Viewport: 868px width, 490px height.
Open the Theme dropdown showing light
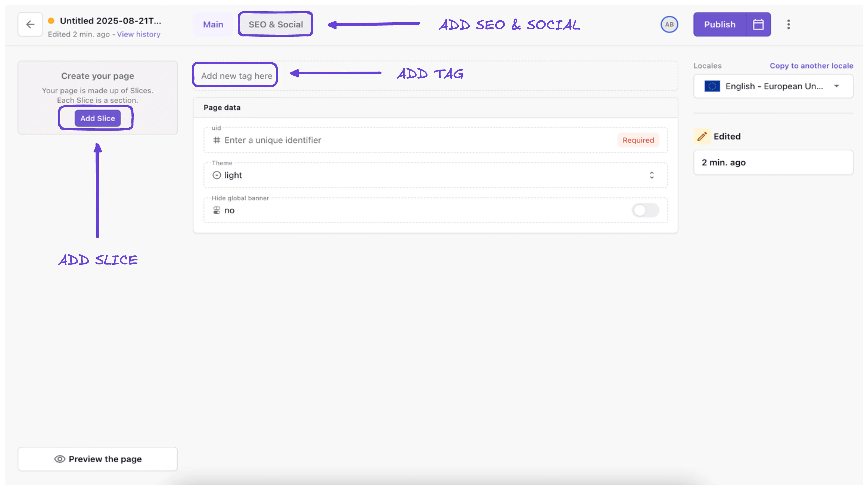(435, 175)
